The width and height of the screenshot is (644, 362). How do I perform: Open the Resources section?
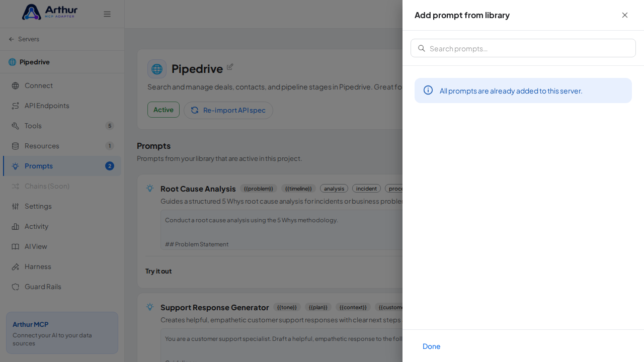click(62, 146)
